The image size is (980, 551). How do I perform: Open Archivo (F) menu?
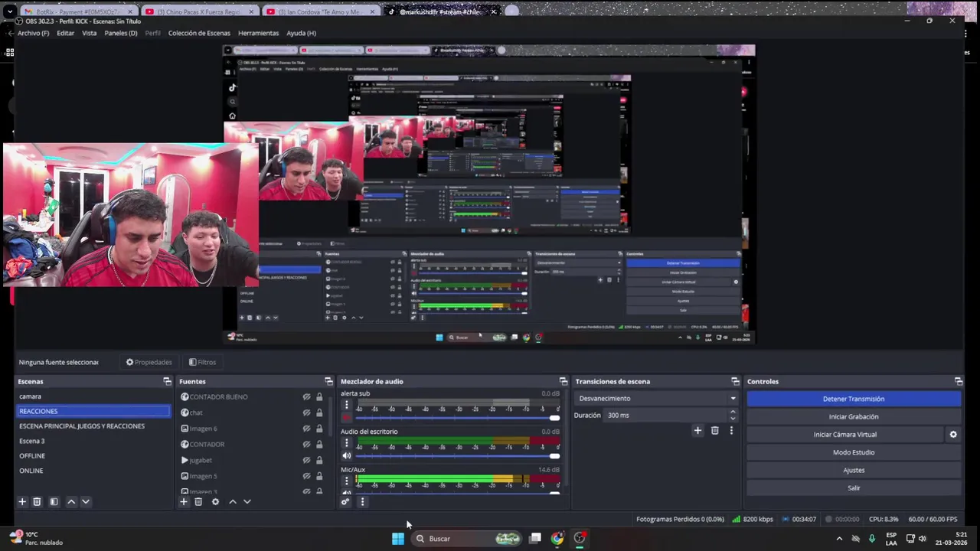33,33
